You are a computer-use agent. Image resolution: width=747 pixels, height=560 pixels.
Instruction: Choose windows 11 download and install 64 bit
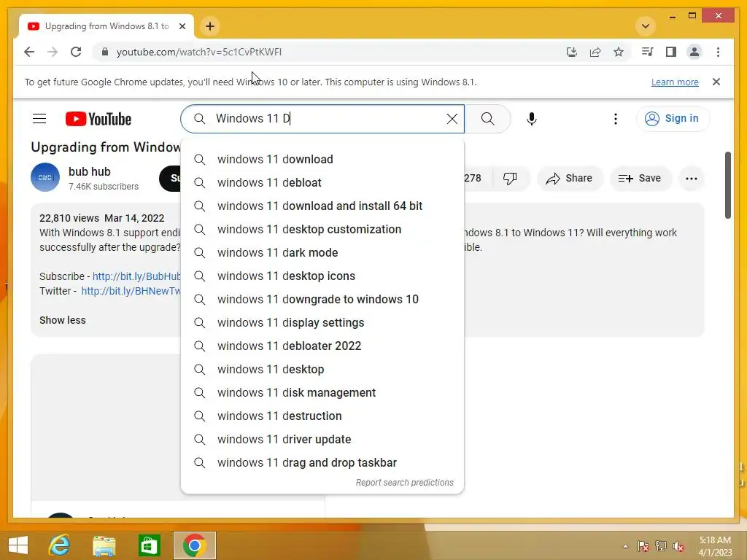[x=322, y=206]
